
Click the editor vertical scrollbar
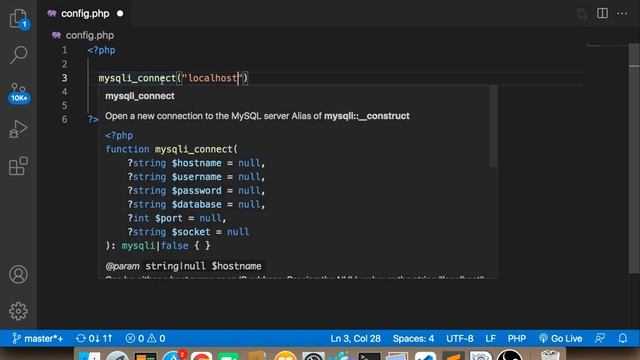pyautogui.click(x=634, y=158)
